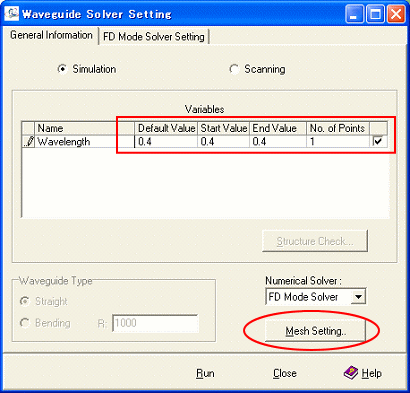The image size is (410, 393).
Task: Click the Structure Check button
Action: 315,241
